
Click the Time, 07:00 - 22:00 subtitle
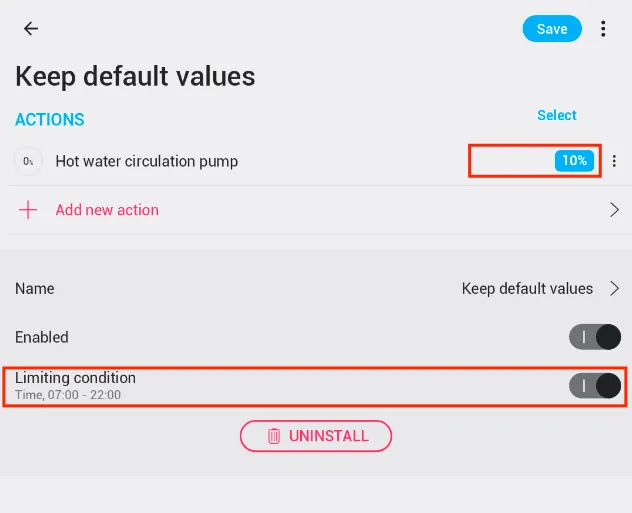pyautogui.click(x=68, y=395)
